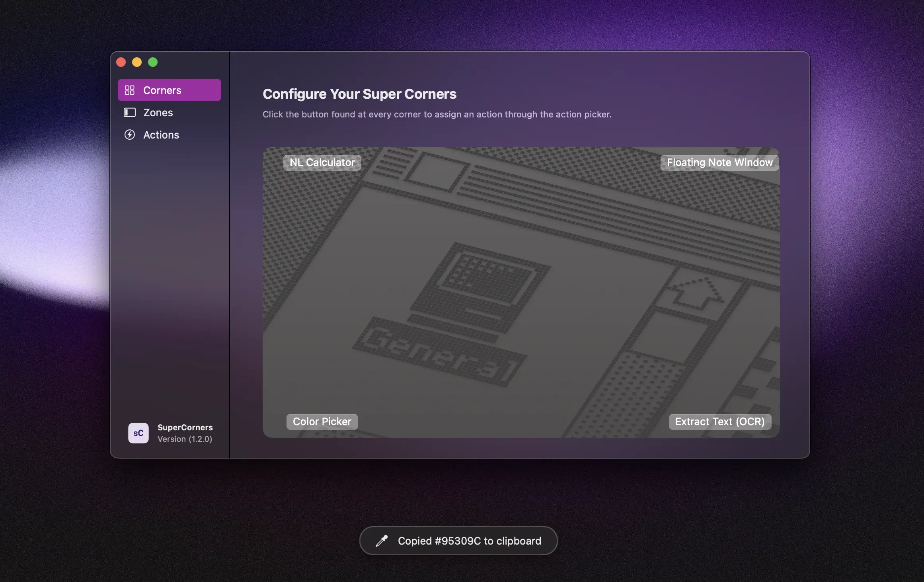Open the Actions section
Image resolution: width=924 pixels, height=582 pixels.
coord(161,135)
